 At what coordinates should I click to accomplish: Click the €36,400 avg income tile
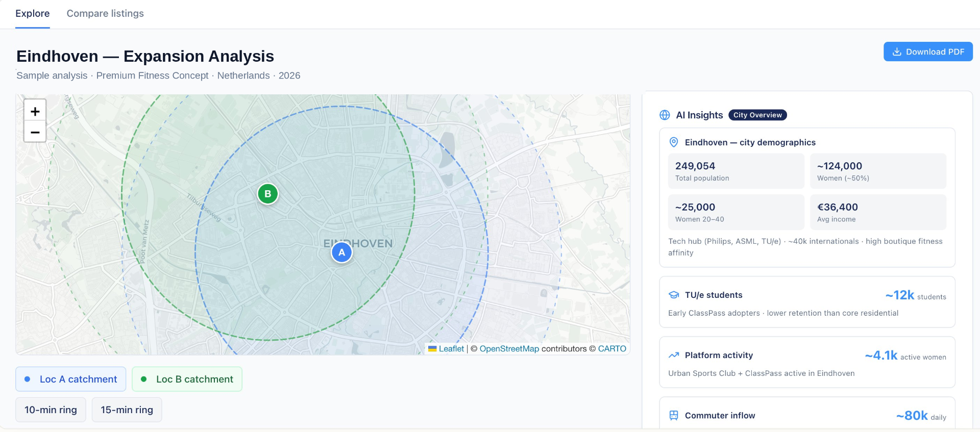pos(878,212)
